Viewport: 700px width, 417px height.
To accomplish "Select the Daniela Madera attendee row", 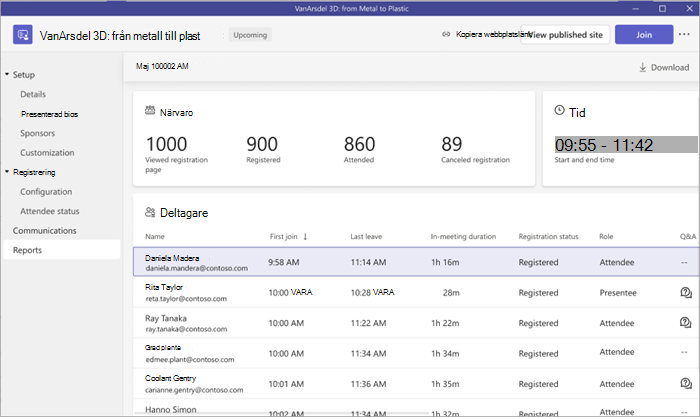I will 416,262.
